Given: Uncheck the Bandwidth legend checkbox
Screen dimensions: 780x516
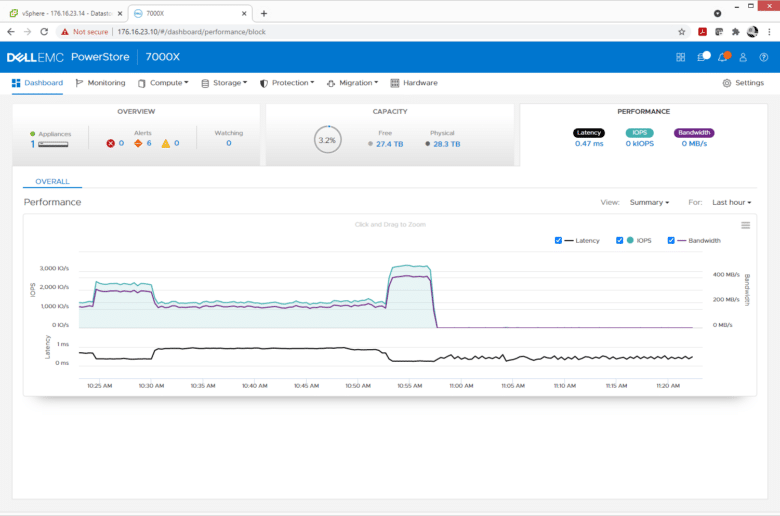Looking at the screenshot, I should point(671,240).
